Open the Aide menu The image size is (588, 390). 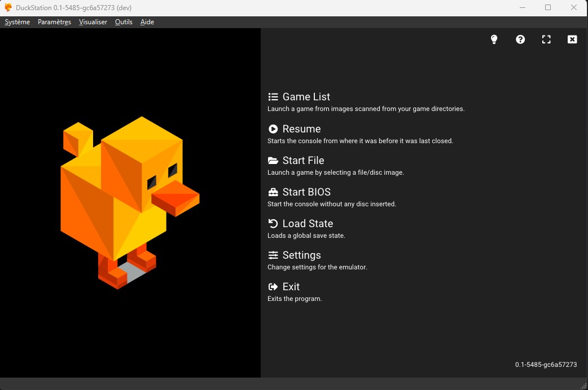pyautogui.click(x=147, y=22)
